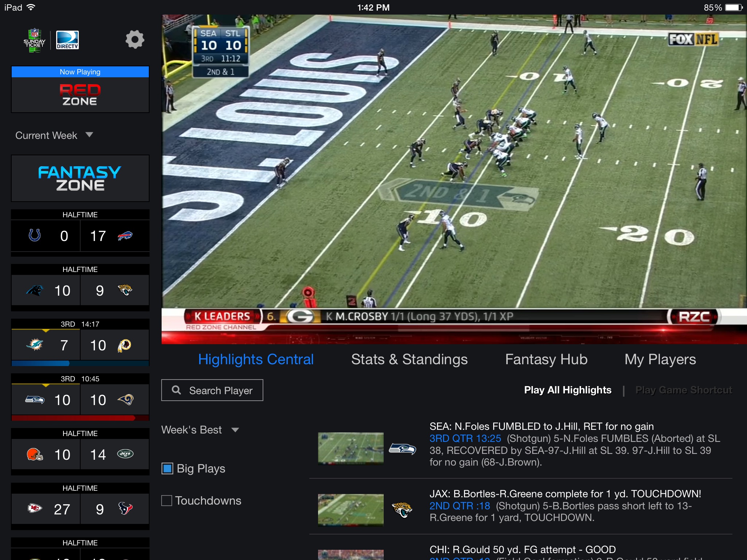Viewport: 747px width, 560px height.
Task: Select the Redskins team logo
Action: coord(124,345)
